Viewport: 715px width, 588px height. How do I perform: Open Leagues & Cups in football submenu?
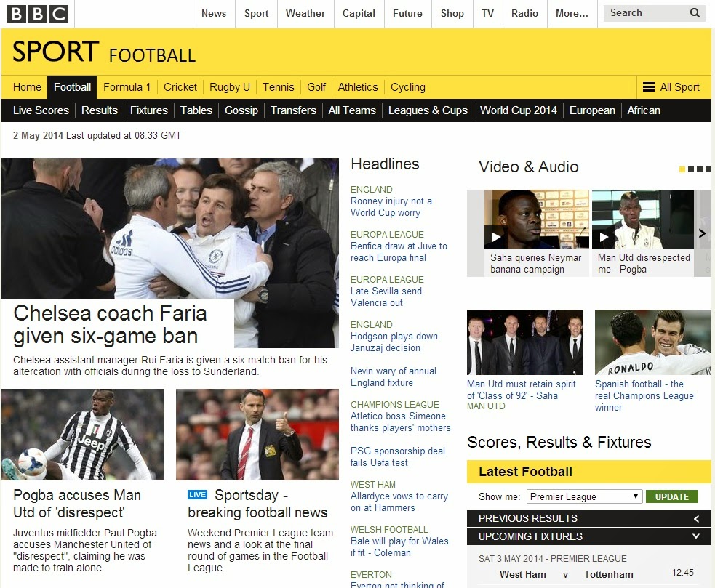point(428,110)
